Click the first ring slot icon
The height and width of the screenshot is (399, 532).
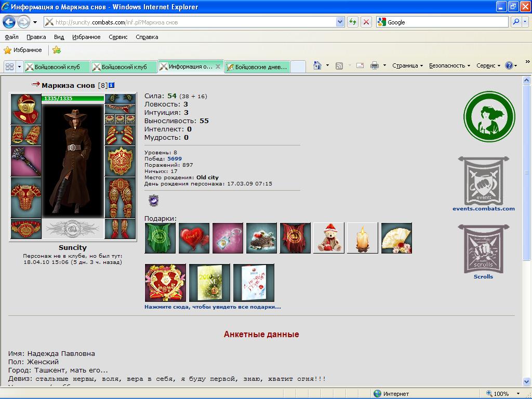click(x=110, y=119)
